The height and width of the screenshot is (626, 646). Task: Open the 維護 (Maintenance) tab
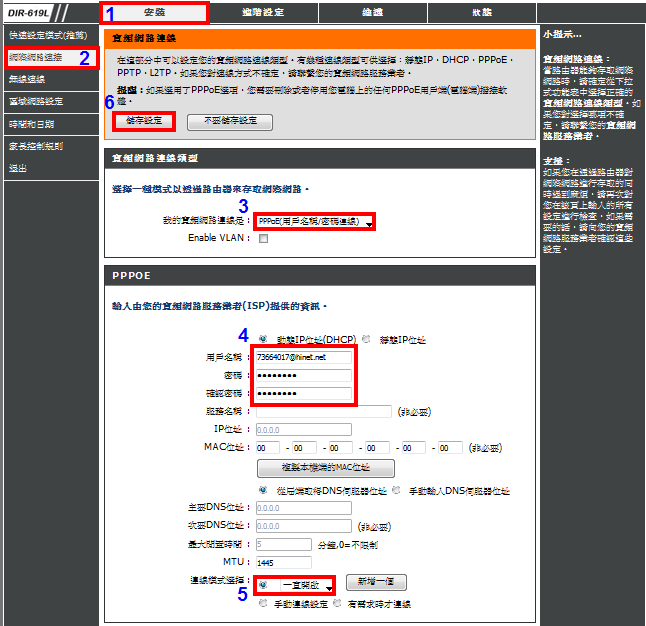(x=372, y=13)
